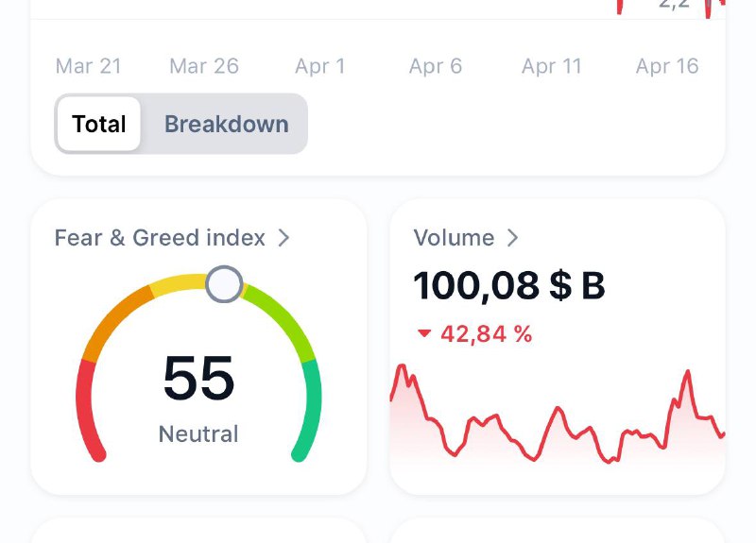Expand the Volume details chevron arrow
The image size is (756, 543).
(x=513, y=238)
